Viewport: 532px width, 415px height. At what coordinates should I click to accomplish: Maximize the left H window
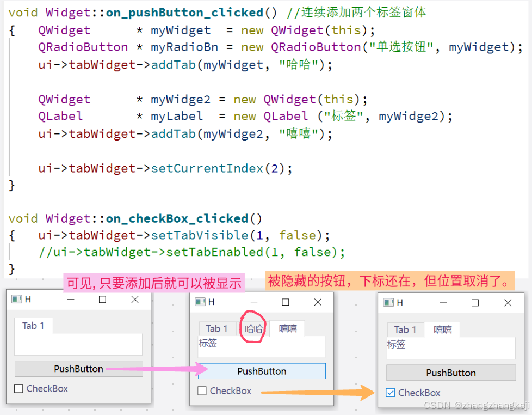coord(102,300)
